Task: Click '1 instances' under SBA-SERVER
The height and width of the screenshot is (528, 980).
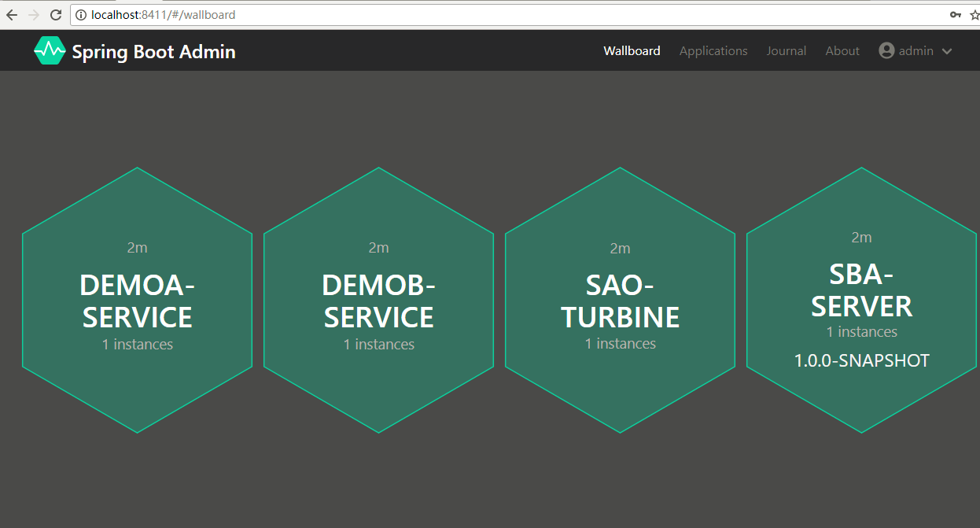Action: (x=861, y=332)
